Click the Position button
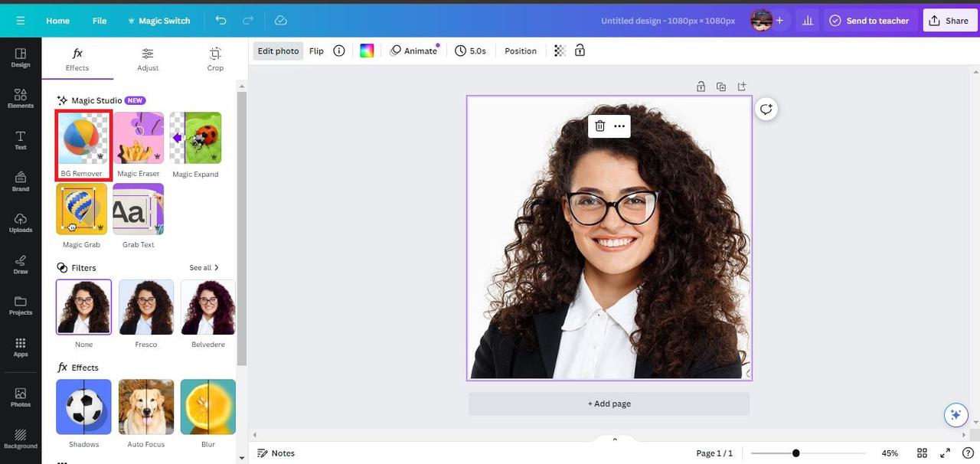Image resolution: width=980 pixels, height=464 pixels. [x=521, y=51]
